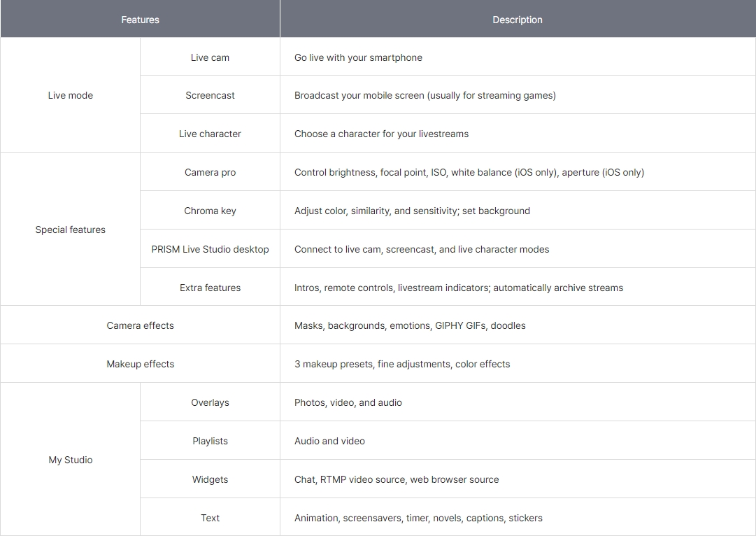Select the Chroma key cell
This screenshot has width=756, height=536.
point(210,211)
